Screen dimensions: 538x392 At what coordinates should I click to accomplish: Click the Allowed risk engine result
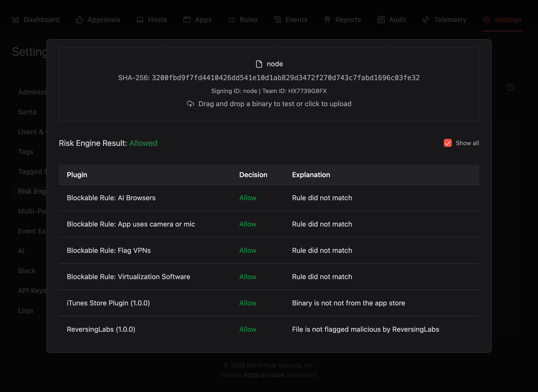coord(143,143)
